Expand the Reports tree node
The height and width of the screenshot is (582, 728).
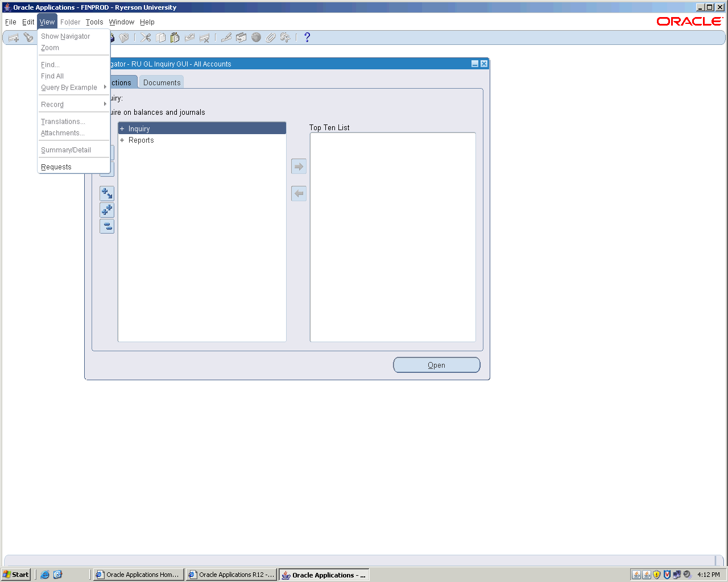point(122,140)
